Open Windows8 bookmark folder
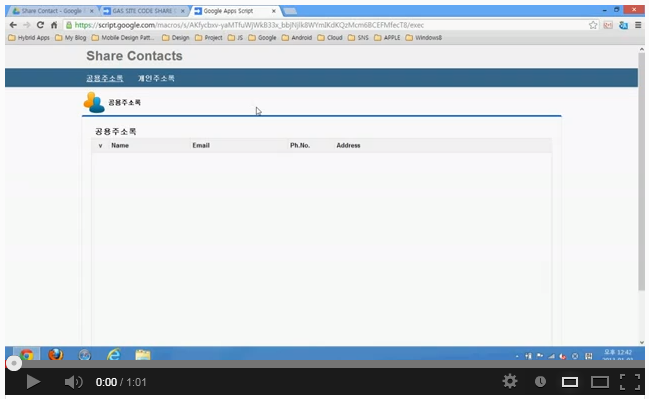Viewport: 649px width, 399px height. (x=424, y=38)
